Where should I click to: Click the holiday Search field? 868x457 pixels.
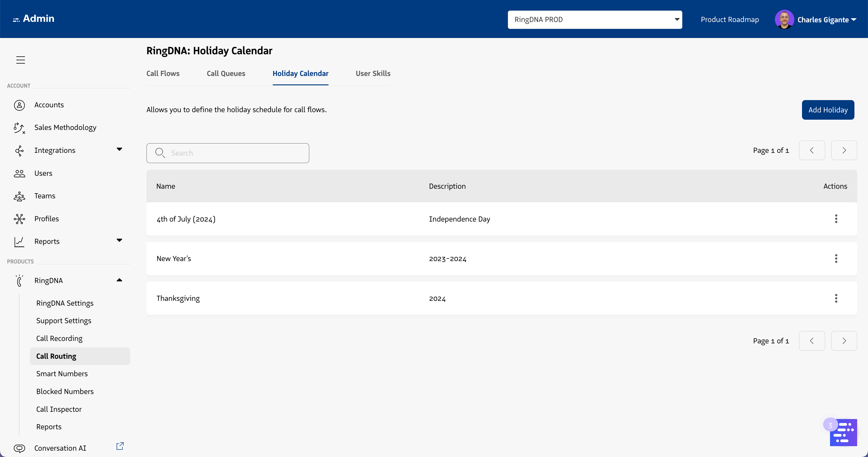[228, 153]
